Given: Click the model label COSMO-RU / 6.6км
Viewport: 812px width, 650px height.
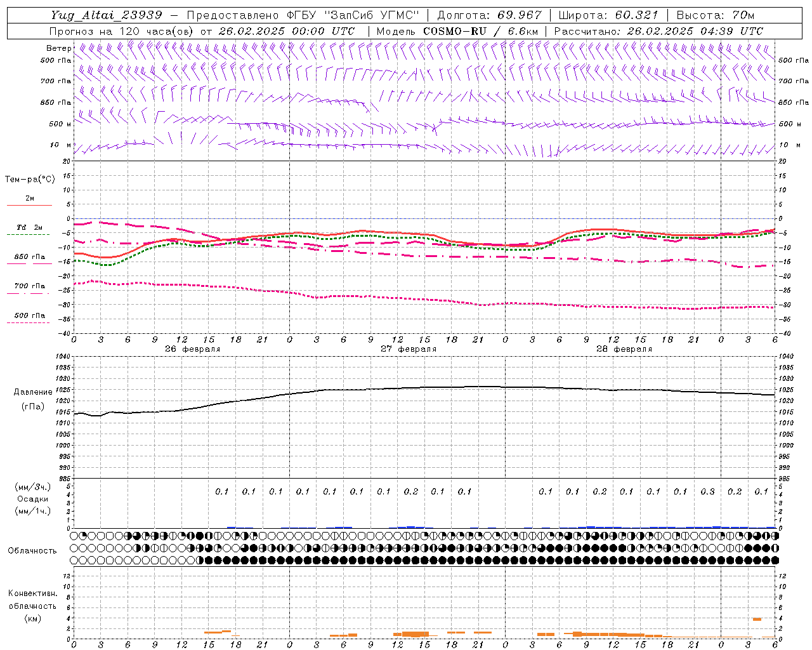Looking at the screenshot, I should coord(481,30).
